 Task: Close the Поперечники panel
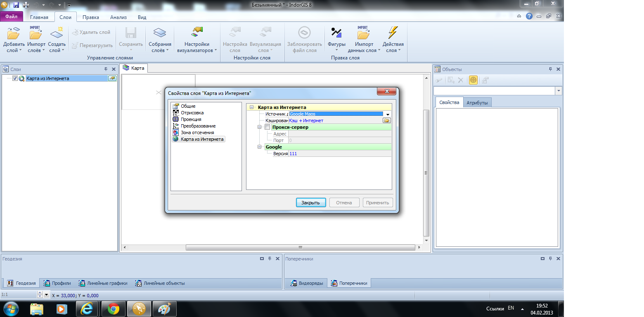click(x=559, y=259)
